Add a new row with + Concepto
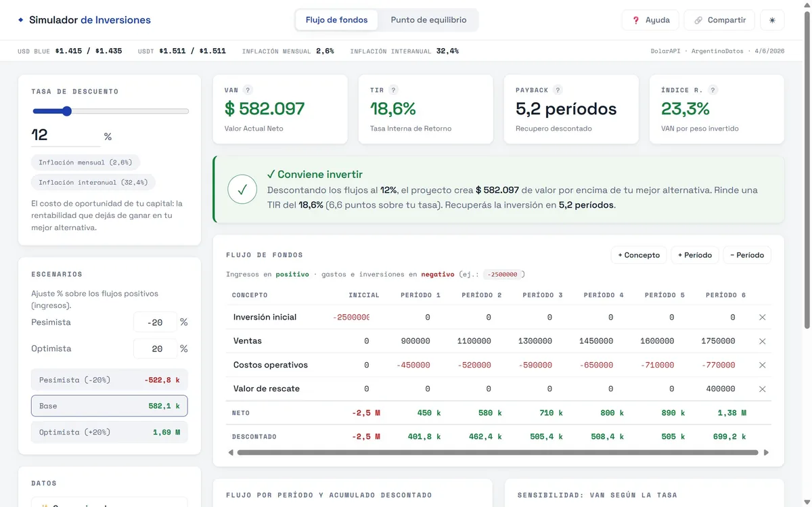The height and width of the screenshot is (507, 812). [x=639, y=255]
